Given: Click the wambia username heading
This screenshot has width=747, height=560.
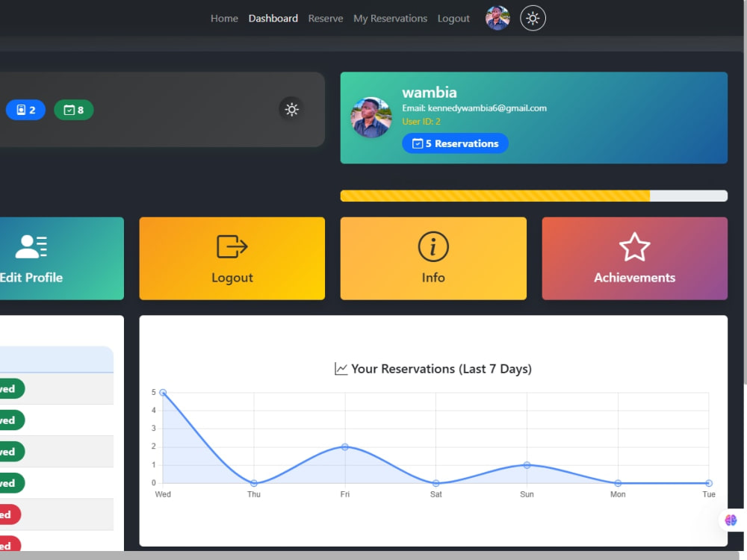Looking at the screenshot, I should tap(430, 93).
